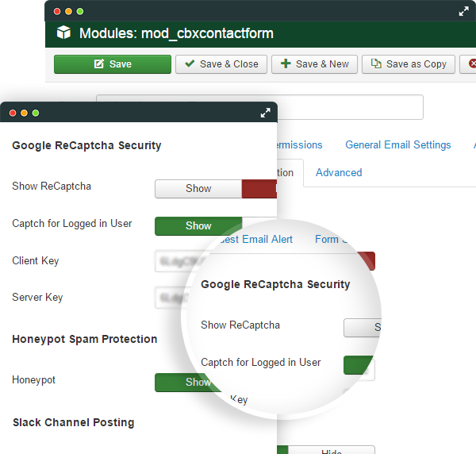Click the red option for Show ReCaptcha
This screenshot has height=454, width=476.
259,189
